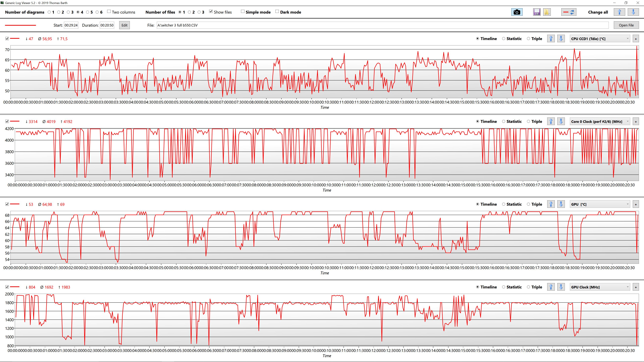Click plus button on GPU temperature diagram
644x362 pixels.
(636, 204)
